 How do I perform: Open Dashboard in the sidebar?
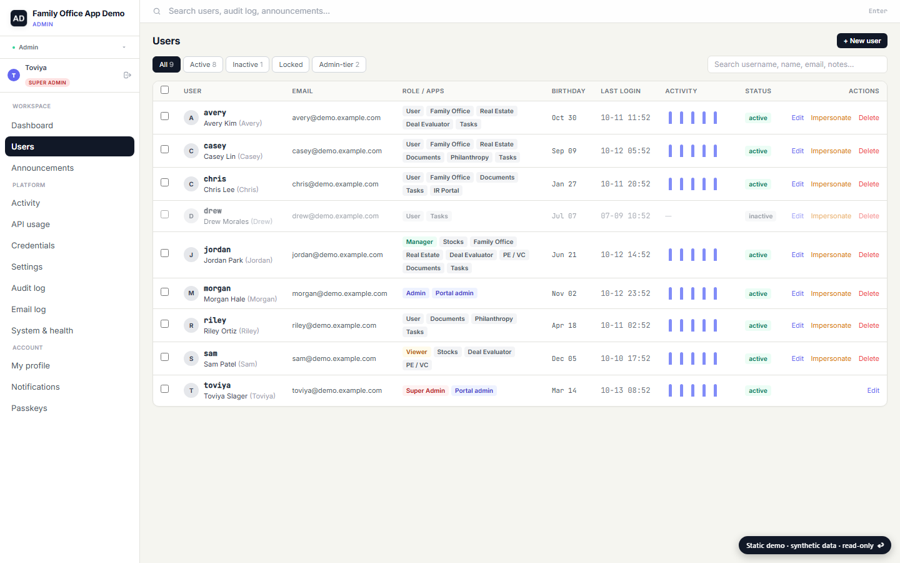(x=69, y=125)
